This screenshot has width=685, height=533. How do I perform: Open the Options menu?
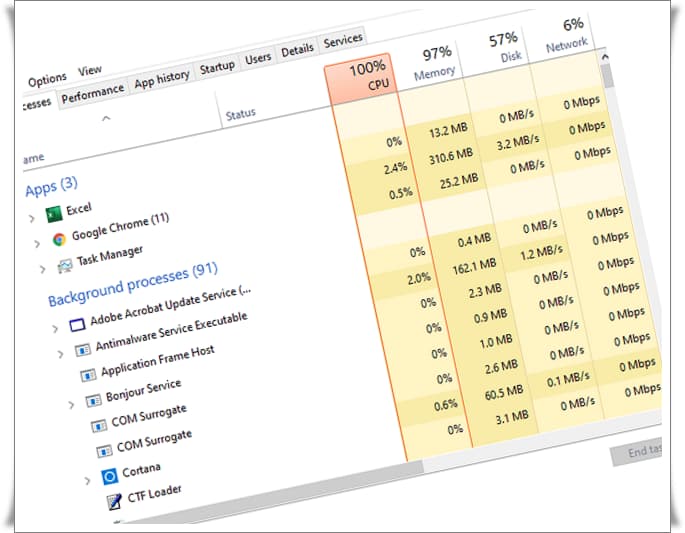click(x=47, y=80)
